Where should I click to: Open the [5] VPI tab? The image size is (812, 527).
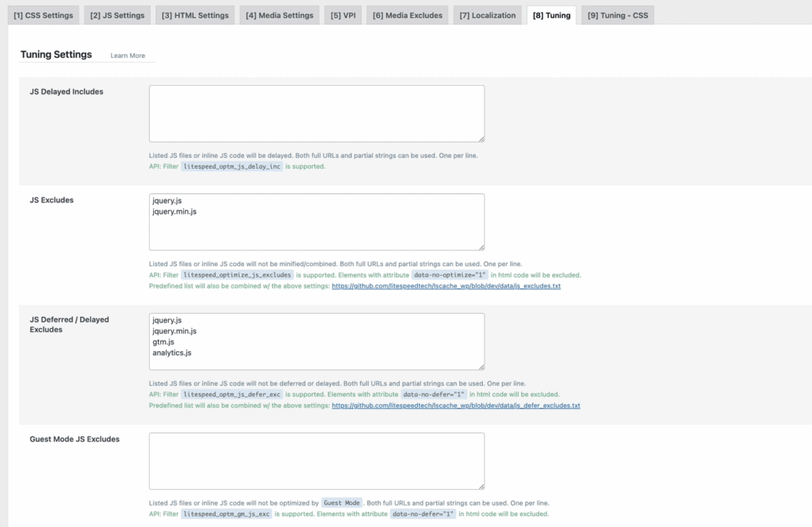coord(343,15)
